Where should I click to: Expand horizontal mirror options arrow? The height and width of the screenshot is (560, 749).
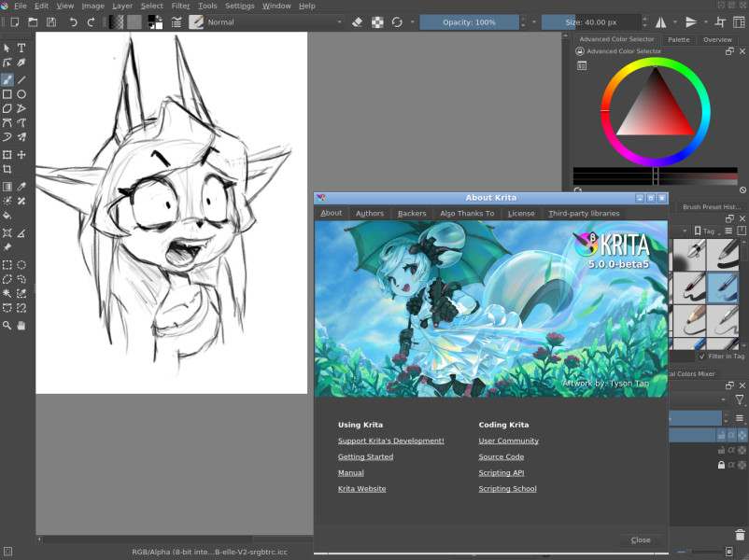[675, 22]
